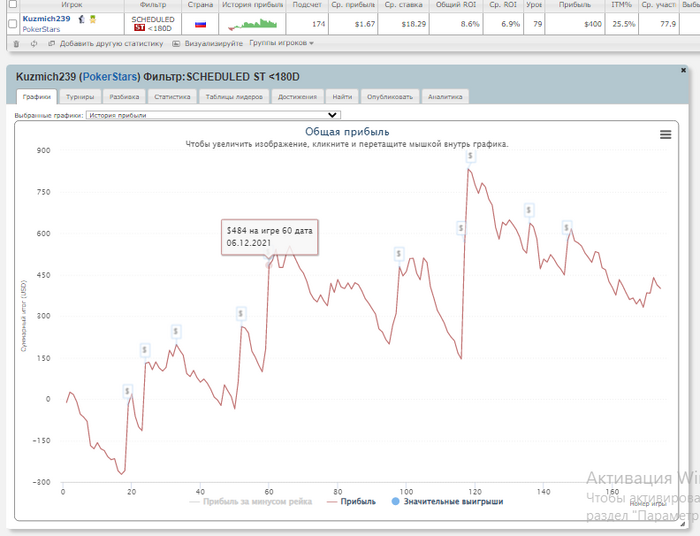Click the 6.9% average ROI cell
700x536 pixels.
point(503,24)
